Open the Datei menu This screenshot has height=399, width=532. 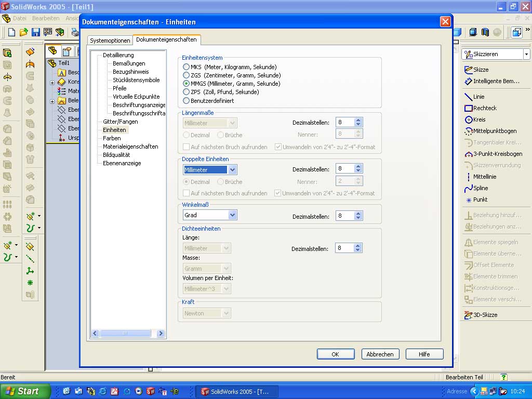coord(20,18)
